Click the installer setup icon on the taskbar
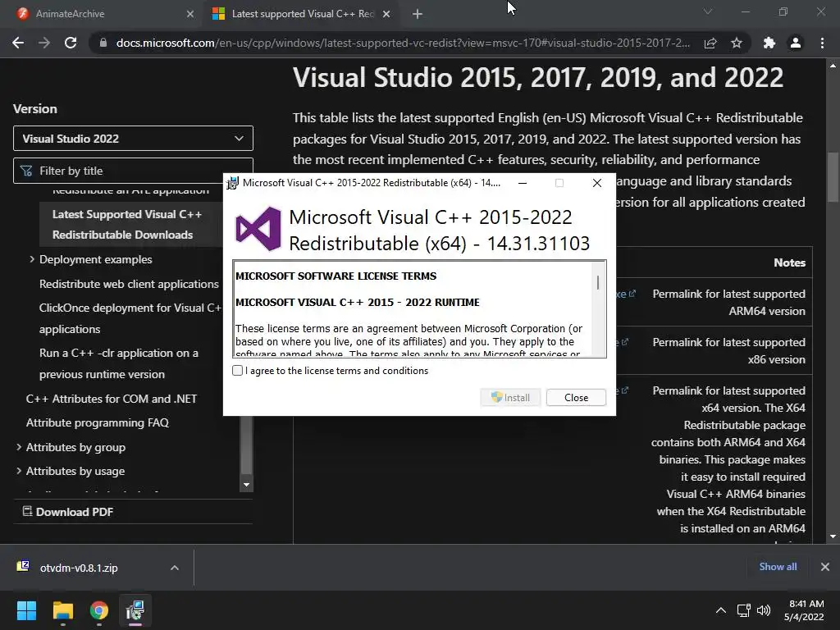The width and height of the screenshot is (840, 630). click(135, 610)
